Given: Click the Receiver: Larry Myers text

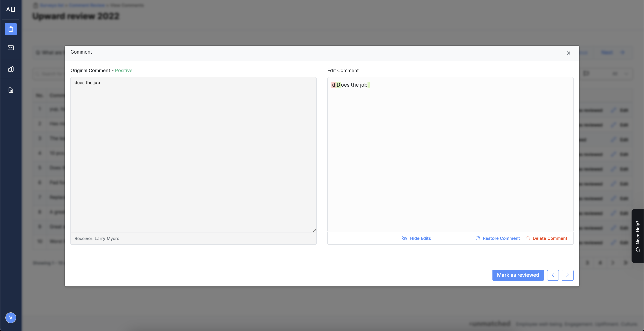Looking at the screenshot, I should 97,238.
